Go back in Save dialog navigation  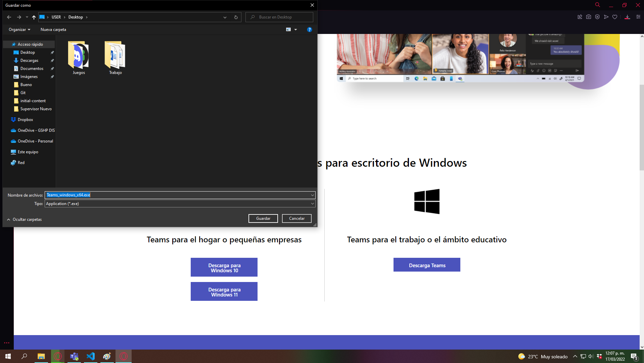click(x=9, y=17)
